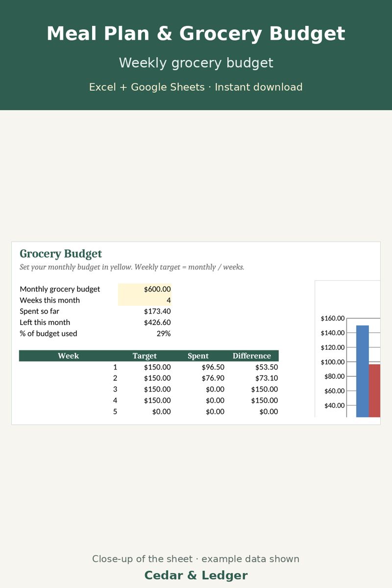Viewport: 392px width, 588px height.
Task: Select the week 1 number cell
Action: [x=115, y=367]
